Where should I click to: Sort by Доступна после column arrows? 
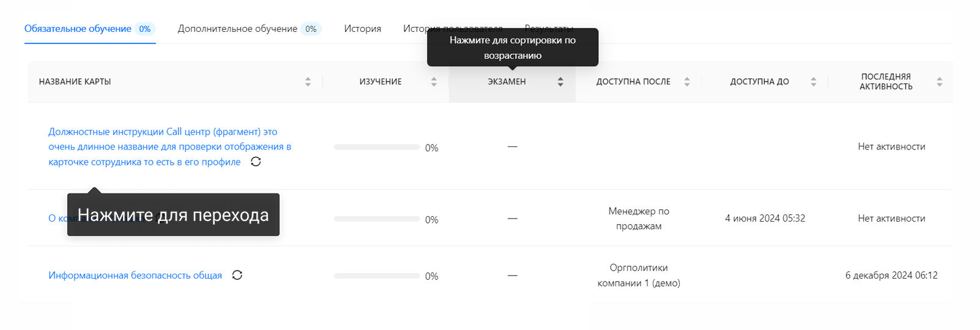click(687, 81)
